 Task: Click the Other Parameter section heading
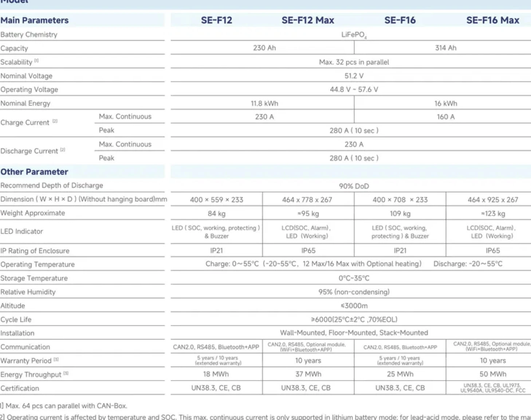click(34, 172)
